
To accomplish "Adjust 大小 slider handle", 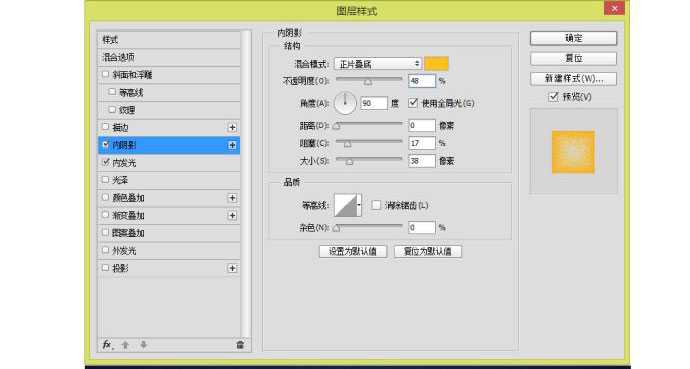I will click(x=349, y=162).
